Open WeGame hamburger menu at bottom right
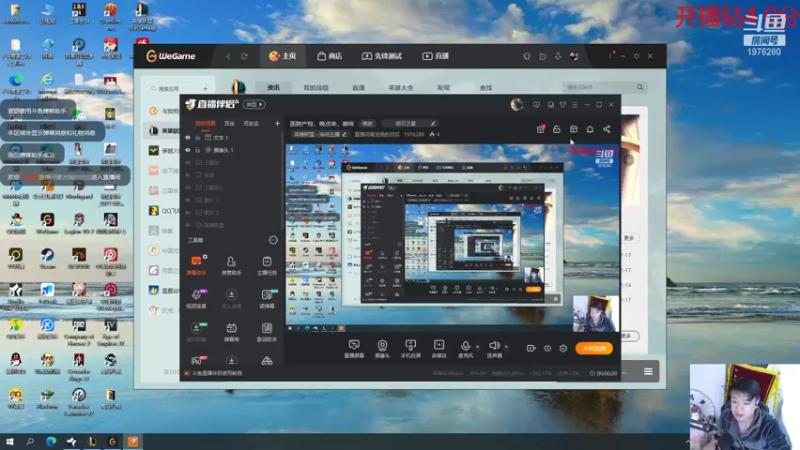800x450 pixels. (x=648, y=371)
